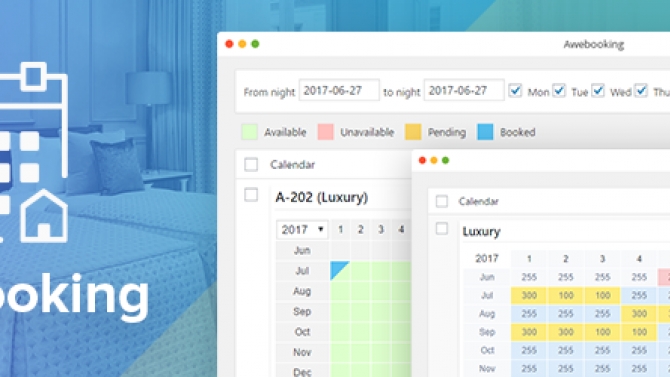Screen dimensions: 670x377
Task: Select the 255 price cell for Oct day 2
Action: (566, 350)
